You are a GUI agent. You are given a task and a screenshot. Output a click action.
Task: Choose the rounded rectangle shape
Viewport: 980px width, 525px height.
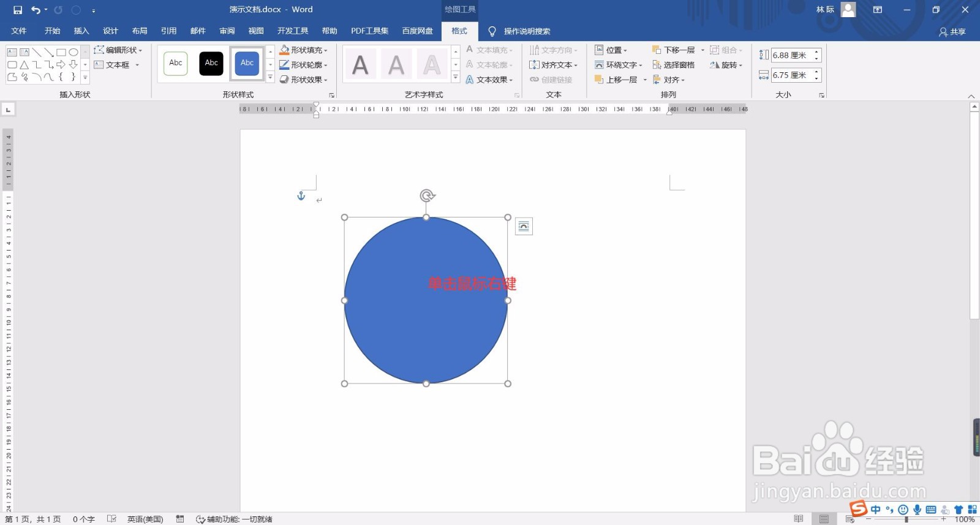[12, 64]
